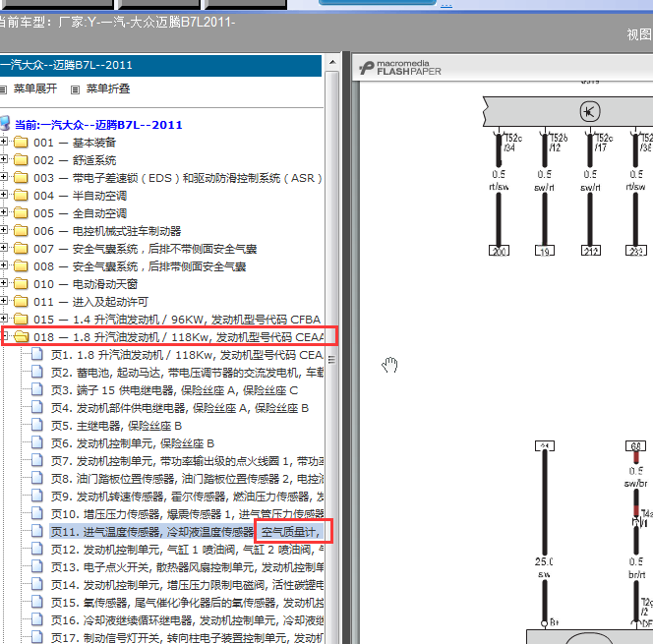
Task: Open 页17. 制动信号灯开关 page
Action: (x=188, y=638)
